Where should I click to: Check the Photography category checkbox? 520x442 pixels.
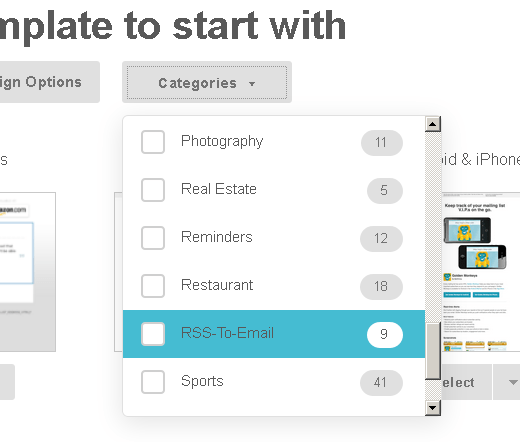point(153,142)
